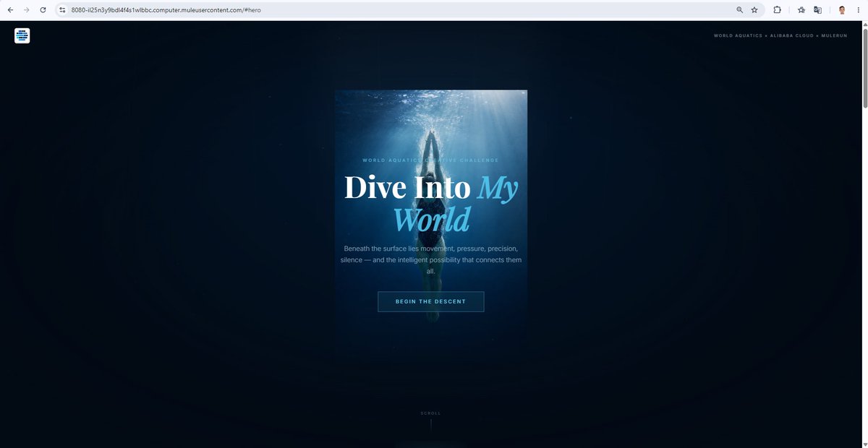Open the Chrome profile avatar
This screenshot has height=448, width=868.
pos(842,10)
